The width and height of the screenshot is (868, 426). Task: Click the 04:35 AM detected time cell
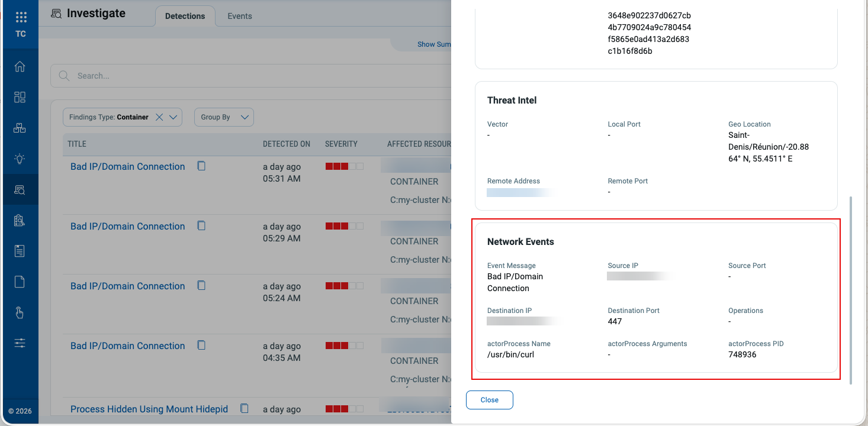tap(282, 352)
